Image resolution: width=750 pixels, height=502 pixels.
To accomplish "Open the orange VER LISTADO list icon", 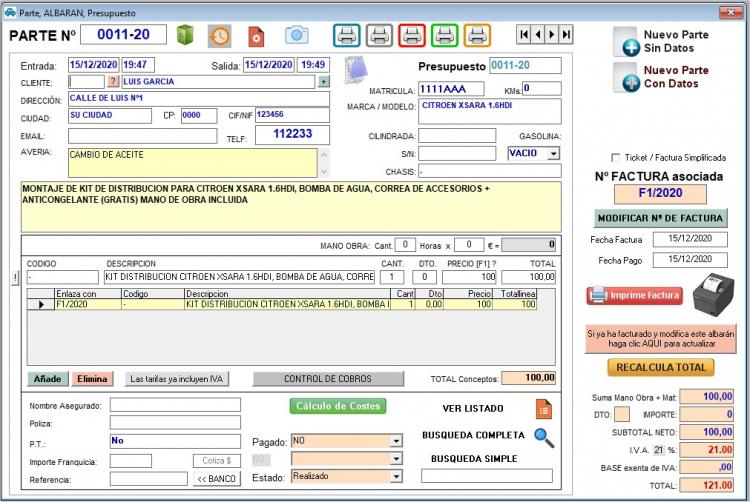I will (x=544, y=409).
